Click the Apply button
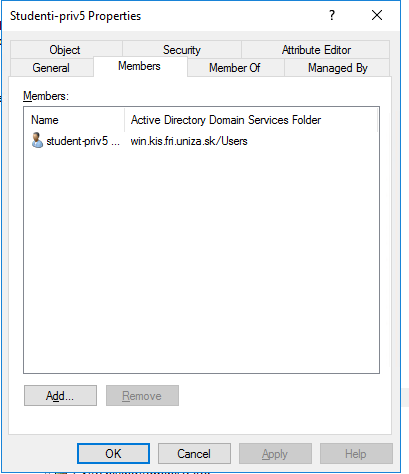Screen dimensions: 409x474 click(x=275, y=453)
